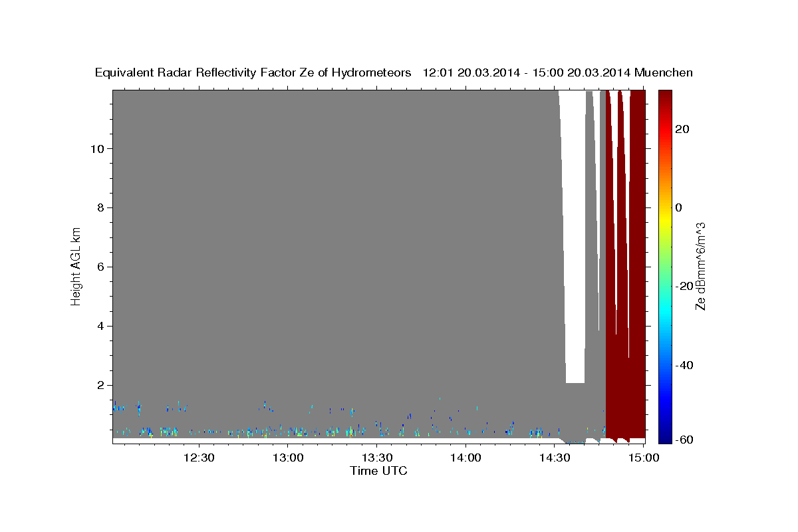This screenshot has width=798, height=532.
Task: Click the '13:30' time axis label
Action: (376, 458)
